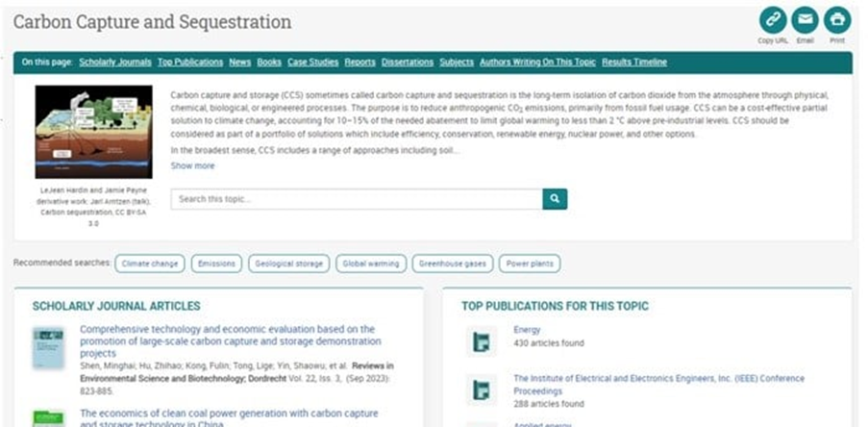Expand description with Show more
The image size is (868, 427).
[192, 166]
